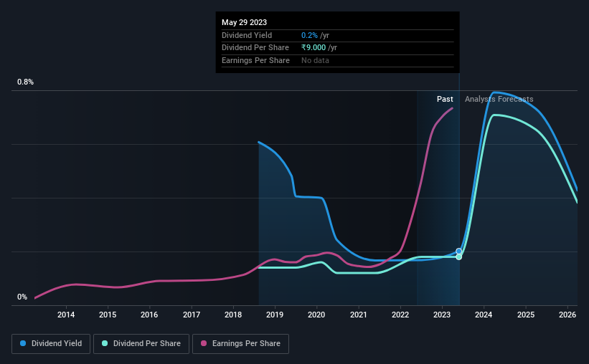Click the blue Dividend Yield legend dot
589x364 pixels.
coord(23,343)
